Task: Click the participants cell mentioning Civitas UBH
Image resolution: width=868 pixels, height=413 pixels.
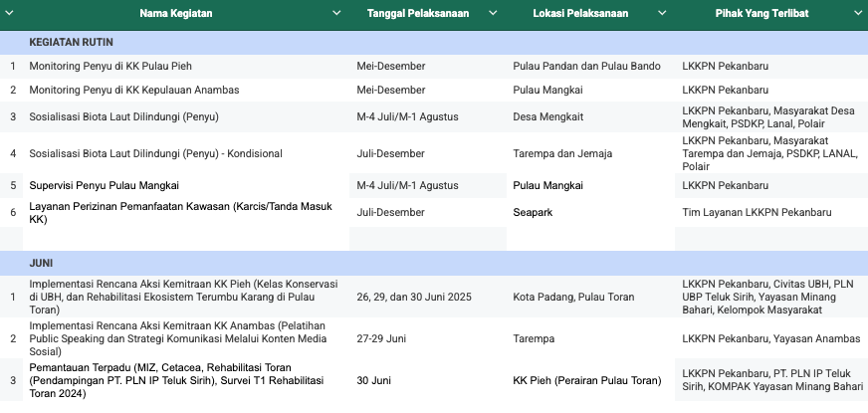Action: pos(771,297)
